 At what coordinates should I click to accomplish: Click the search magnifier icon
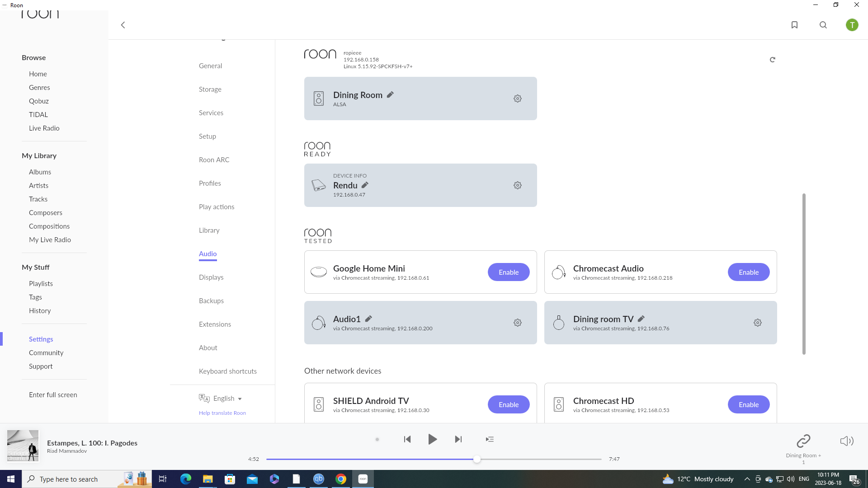pyautogui.click(x=823, y=25)
